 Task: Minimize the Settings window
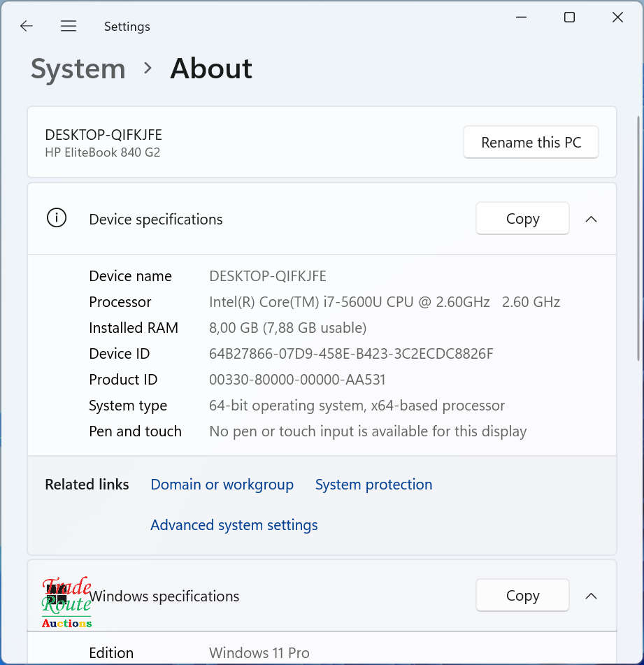pos(521,17)
